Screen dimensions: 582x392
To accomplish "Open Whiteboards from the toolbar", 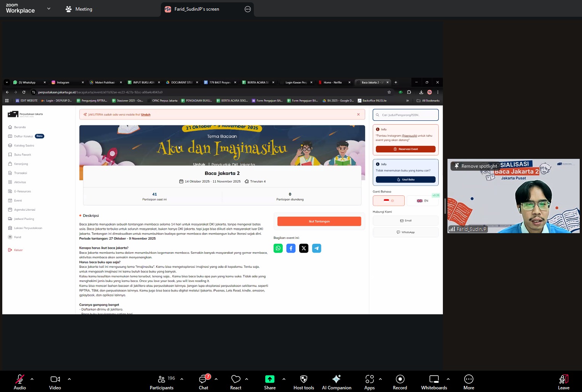I will 434,382.
